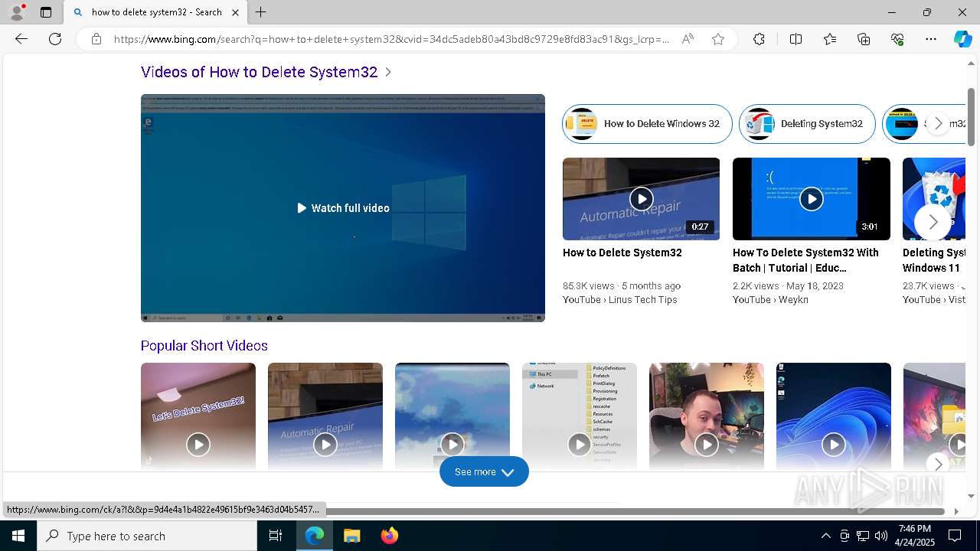Show next video filter chips

pos(938,124)
